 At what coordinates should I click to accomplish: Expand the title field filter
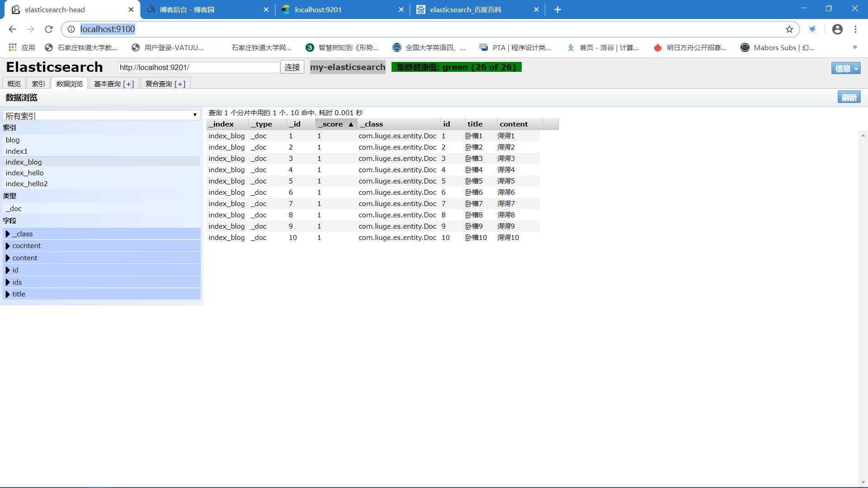pyautogui.click(x=102, y=294)
